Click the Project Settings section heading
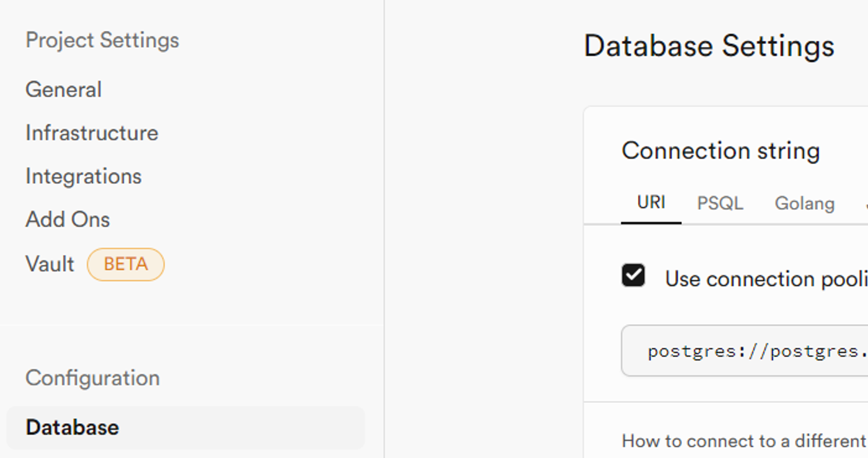868x458 pixels. point(102,40)
